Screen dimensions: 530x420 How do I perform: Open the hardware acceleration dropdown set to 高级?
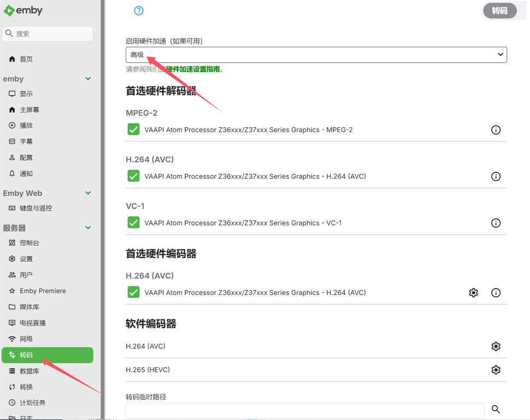(x=316, y=55)
